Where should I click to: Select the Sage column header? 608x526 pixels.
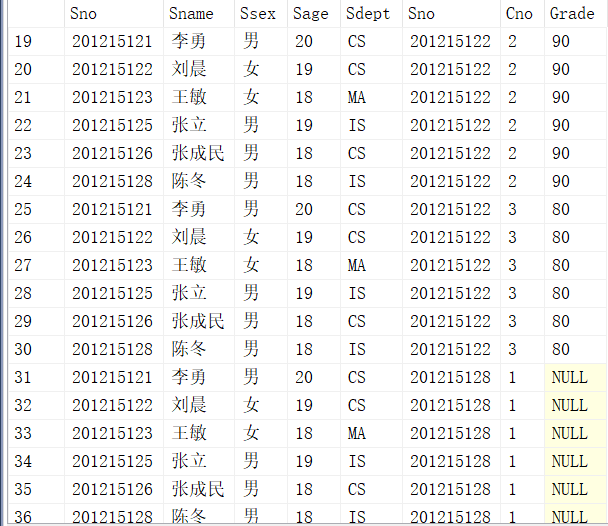tap(314, 14)
